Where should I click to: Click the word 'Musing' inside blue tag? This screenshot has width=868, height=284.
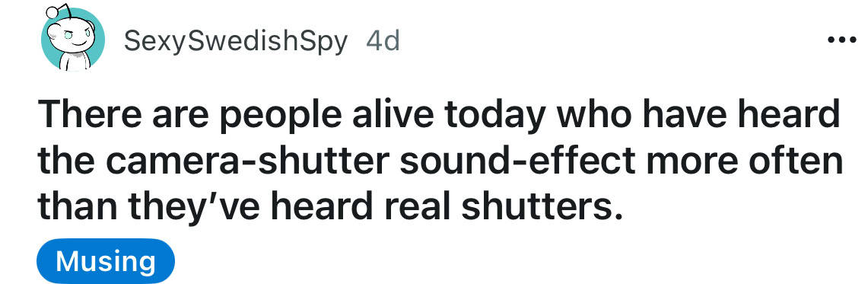pyautogui.click(x=105, y=260)
